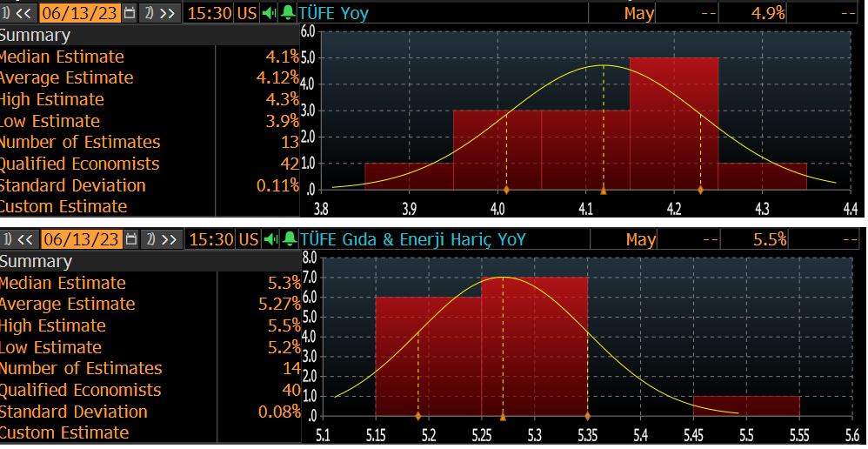Click the bell icon beside TÜFE Gıda & Enerji Hariç
The image size is (868, 449).
point(289,239)
